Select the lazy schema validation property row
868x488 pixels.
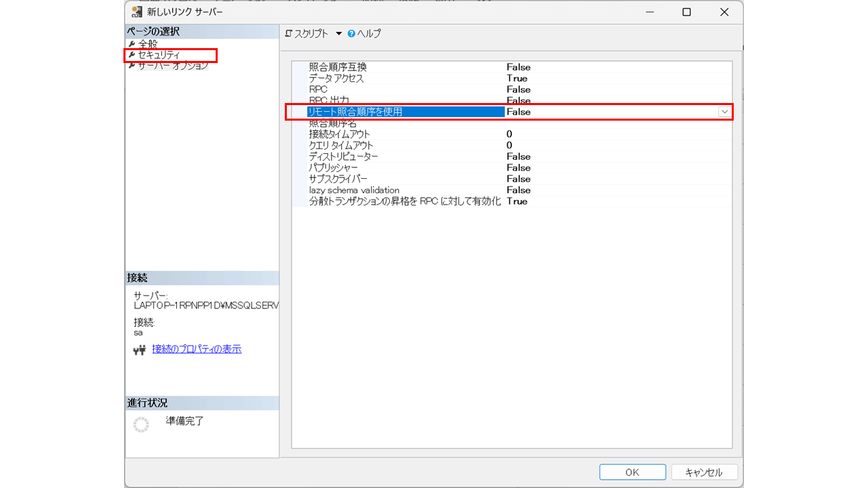click(x=512, y=190)
